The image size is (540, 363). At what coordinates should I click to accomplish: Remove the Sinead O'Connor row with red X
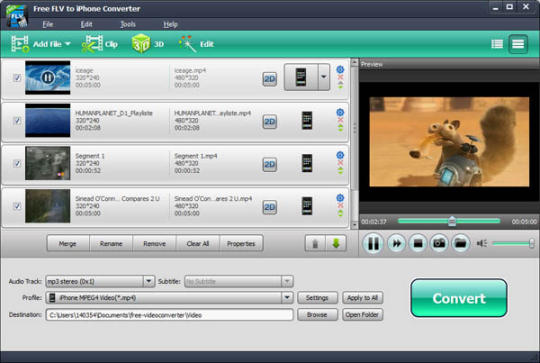[x=340, y=205]
